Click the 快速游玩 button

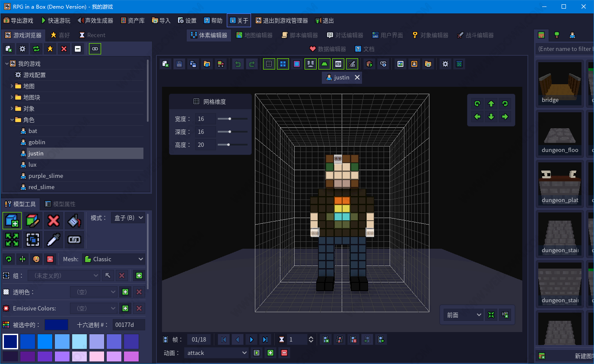point(55,20)
